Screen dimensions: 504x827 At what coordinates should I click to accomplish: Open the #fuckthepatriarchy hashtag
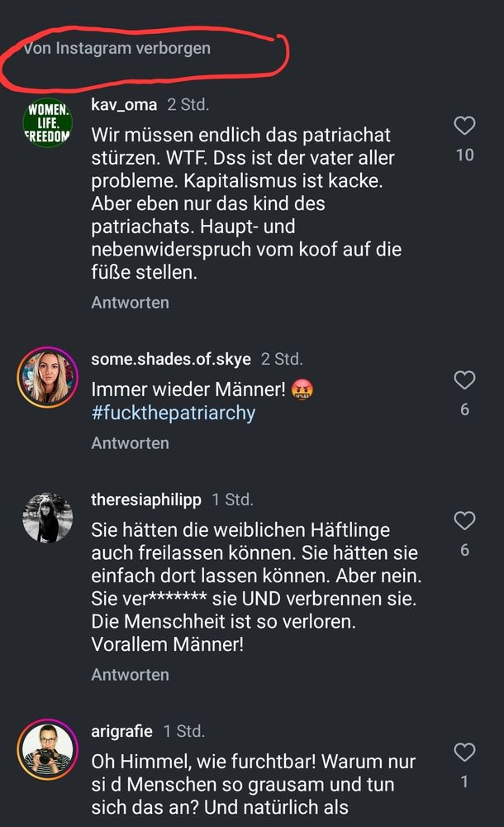pyautogui.click(x=174, y=413)
